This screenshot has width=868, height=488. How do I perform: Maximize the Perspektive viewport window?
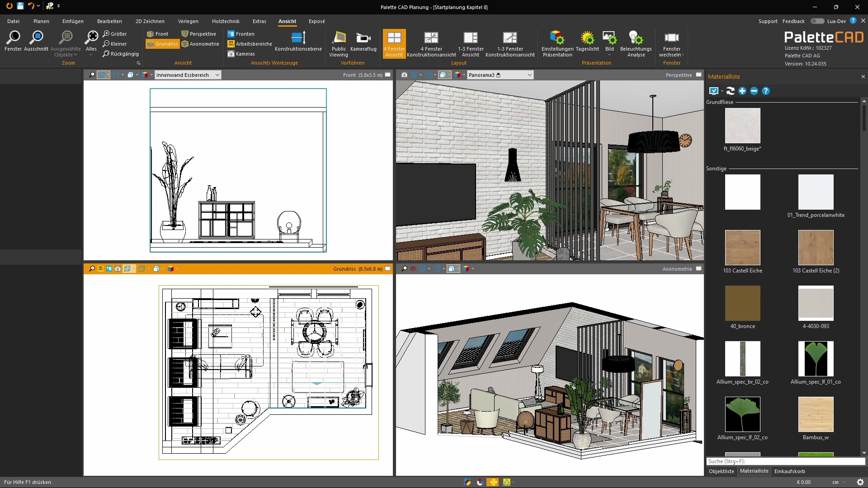(699, 75)
